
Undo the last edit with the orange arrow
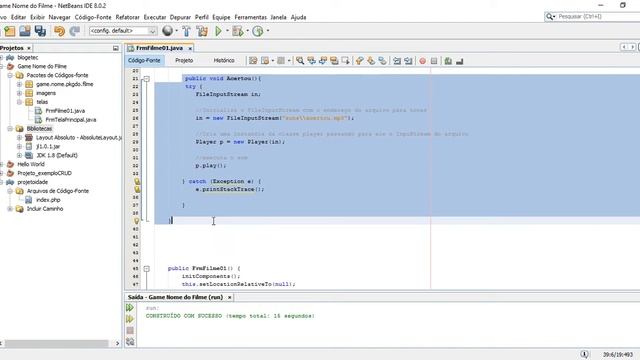(x=59, y=31)
